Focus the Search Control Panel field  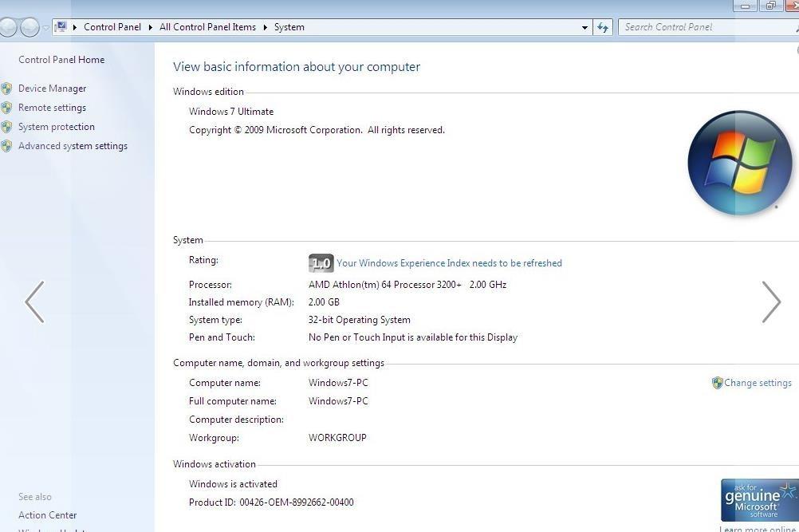tap(708, 27)
